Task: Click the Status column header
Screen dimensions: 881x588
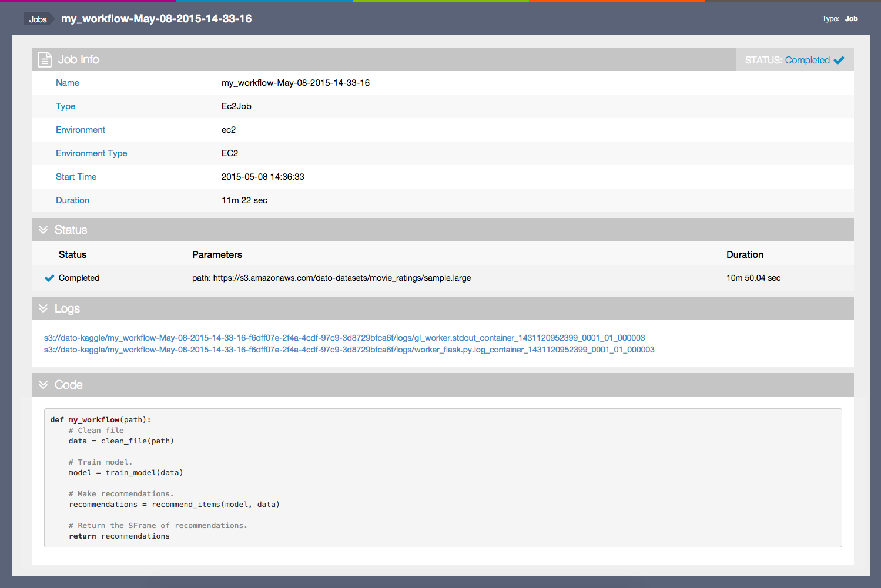Action: pyautogui.click(x=72, y=254)
